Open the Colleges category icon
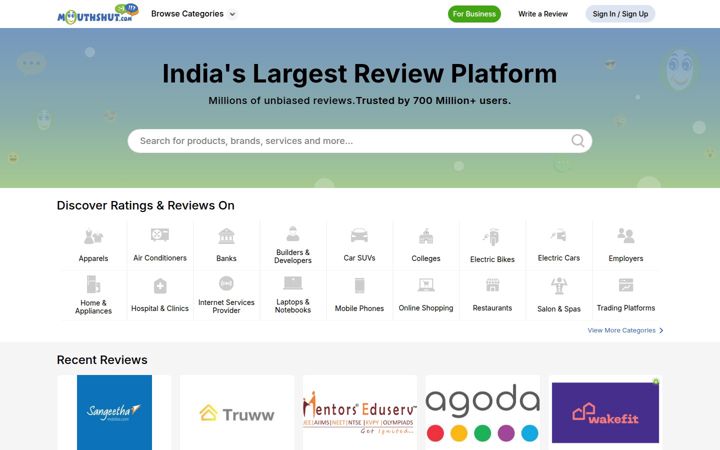This screenshot has width=720, height=450. tap(426, 236)
